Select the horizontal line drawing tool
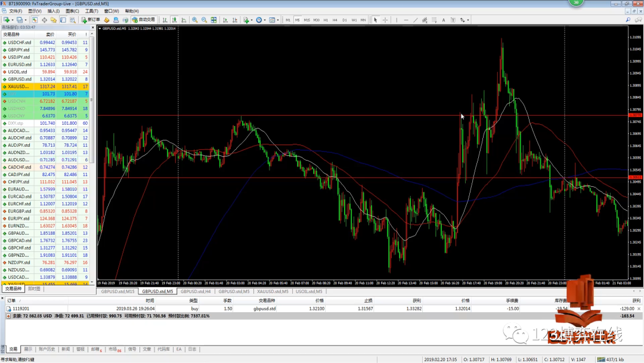Viewport: 644px width, 363px height. click(x=406, y=20)
